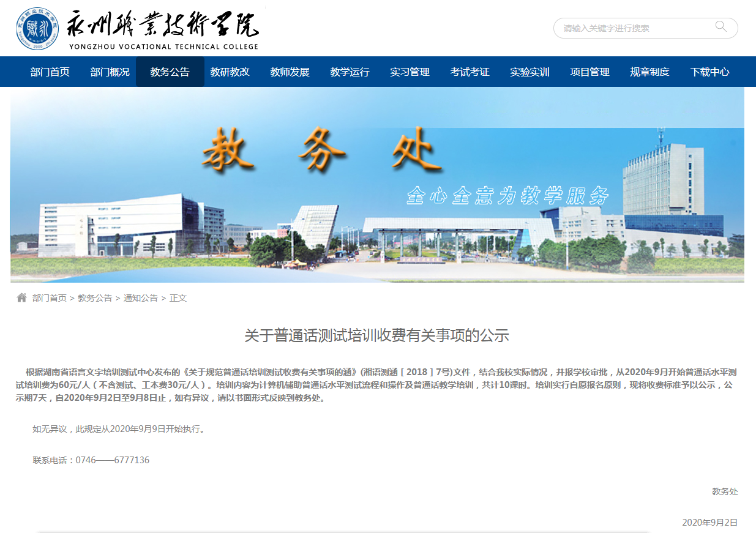Open the 实习管理 section
This screenshot has width=756, height=533.
click(x=410, y=72)
